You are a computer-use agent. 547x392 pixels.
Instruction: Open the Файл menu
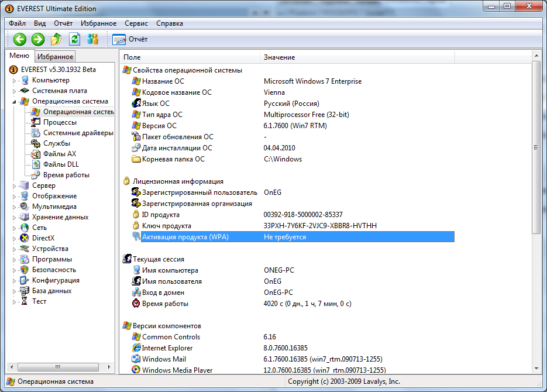[17, 23]
